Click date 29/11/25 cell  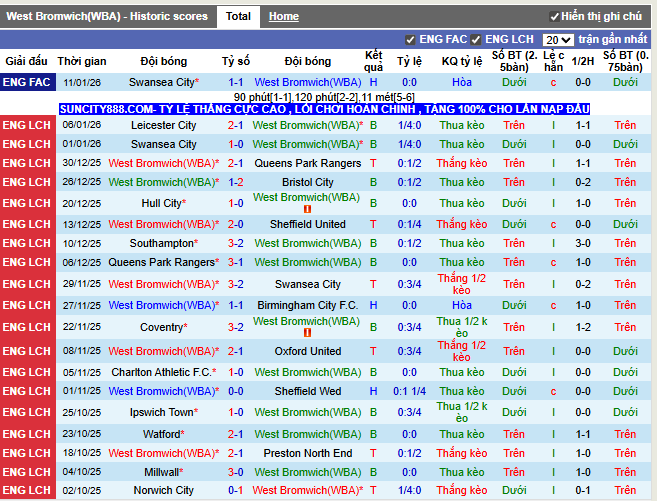point(82,284)
